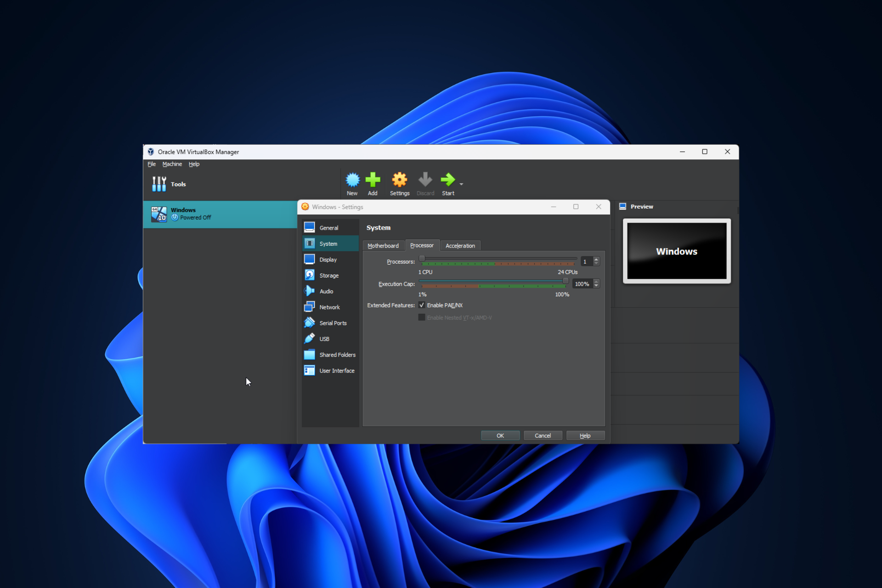
Task: Toggle the Enable PAE/NX checkbox
Action: pyautogui.click(x=422, y=305)
